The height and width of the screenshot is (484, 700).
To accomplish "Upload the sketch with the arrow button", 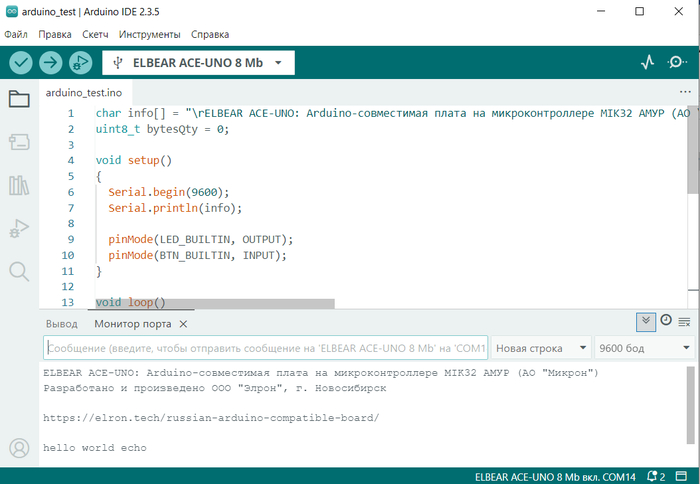I will 50,63.
